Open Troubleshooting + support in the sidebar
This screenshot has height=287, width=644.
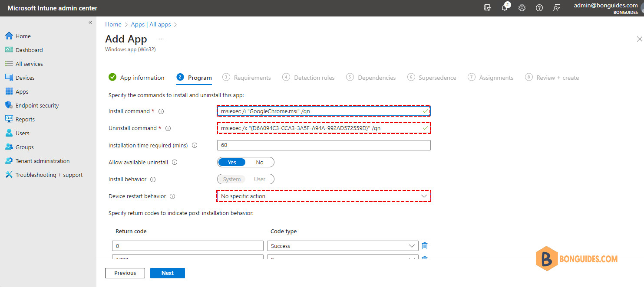pos(49,175)
